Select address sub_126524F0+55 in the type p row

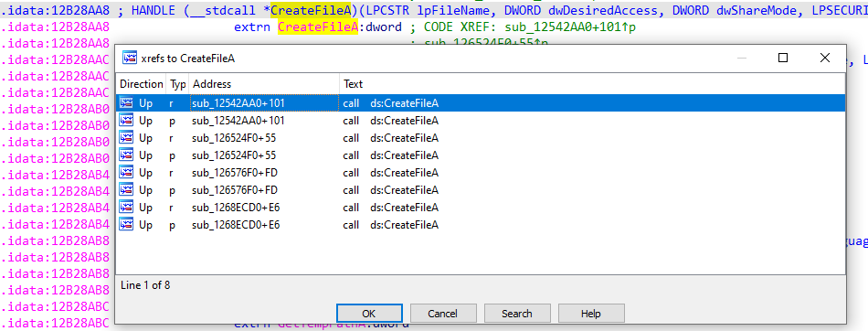point(234,155)
